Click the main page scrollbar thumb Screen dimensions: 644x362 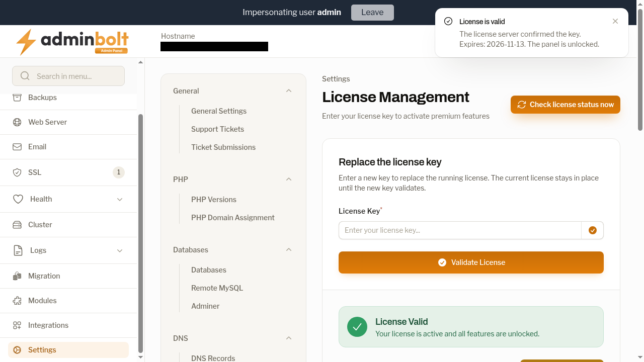(x=640, y=69)
